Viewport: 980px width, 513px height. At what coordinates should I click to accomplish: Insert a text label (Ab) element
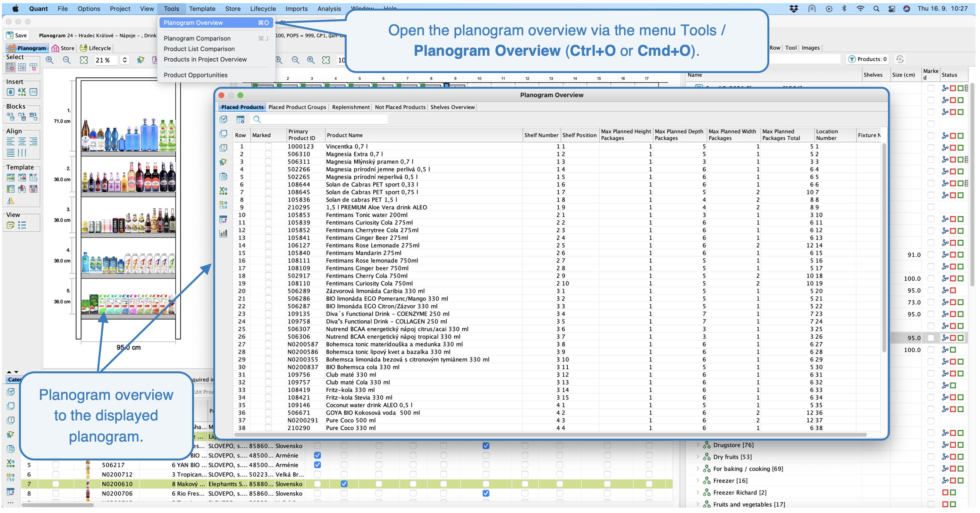coord(33,92)
